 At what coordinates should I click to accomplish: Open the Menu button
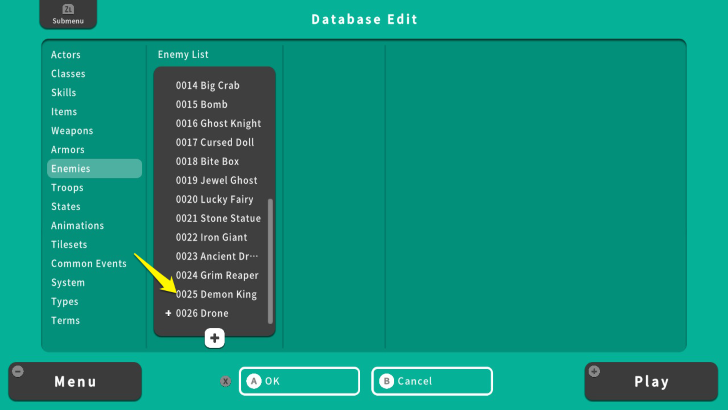[75, 382]
